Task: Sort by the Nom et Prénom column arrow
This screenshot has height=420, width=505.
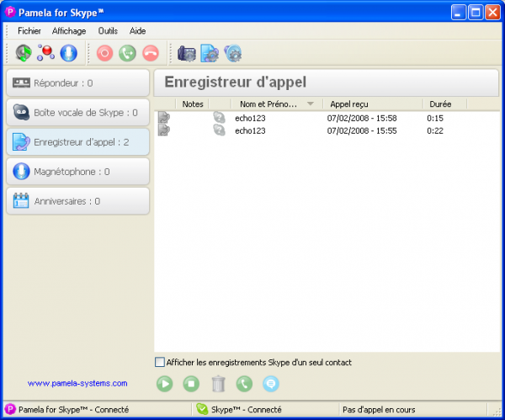Action: point(311,104)
